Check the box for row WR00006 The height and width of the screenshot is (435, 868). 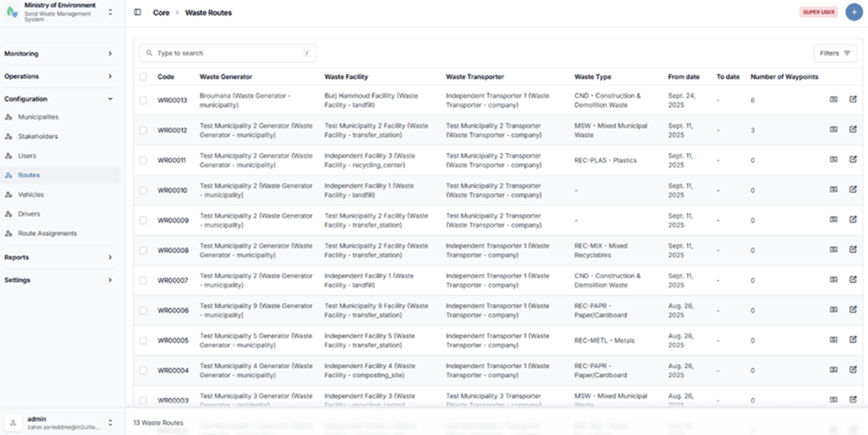click(x=143, y=310)
